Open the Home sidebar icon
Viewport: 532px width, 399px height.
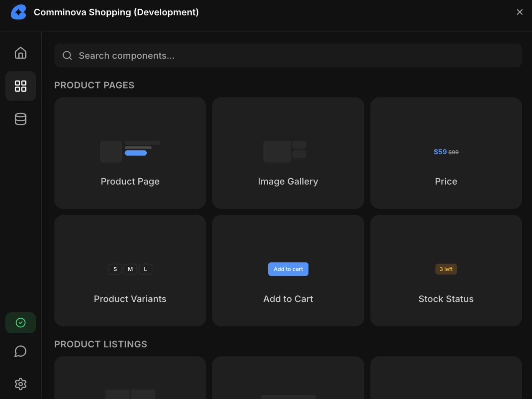20,53
